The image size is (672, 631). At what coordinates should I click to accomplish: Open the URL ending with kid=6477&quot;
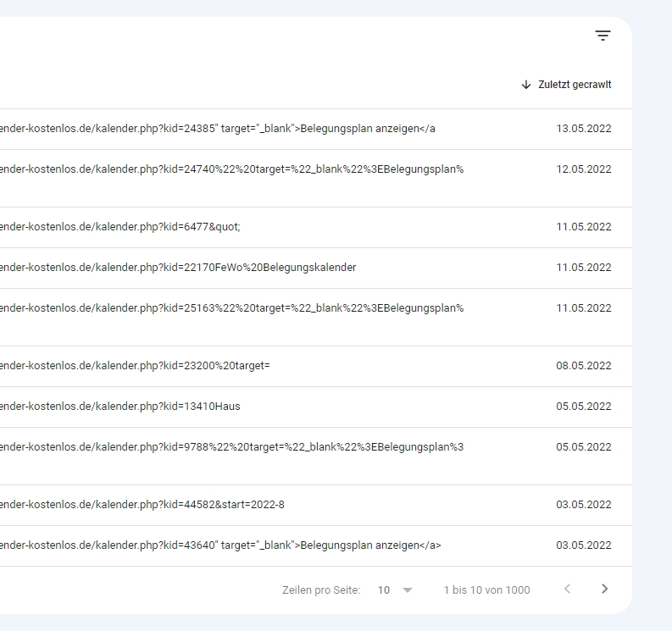pyautogui.click(x=120, y=227)
